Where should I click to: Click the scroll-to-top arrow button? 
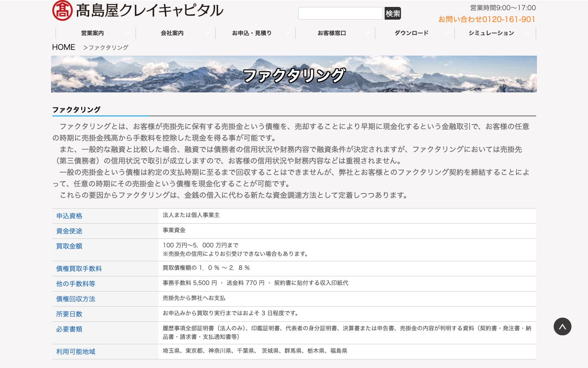[x=562, y=326]
